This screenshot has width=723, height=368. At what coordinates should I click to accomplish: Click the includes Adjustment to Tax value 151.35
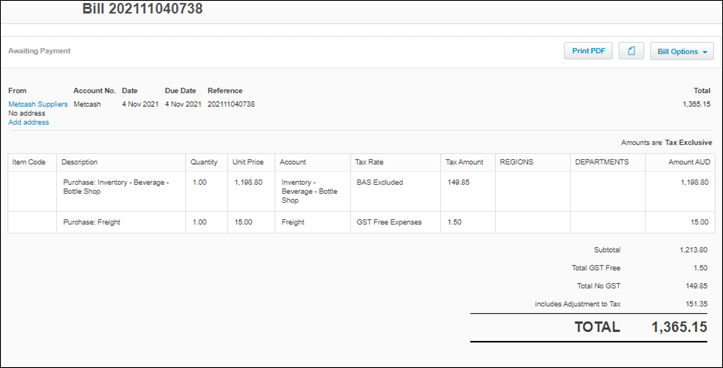click(697, 304)
